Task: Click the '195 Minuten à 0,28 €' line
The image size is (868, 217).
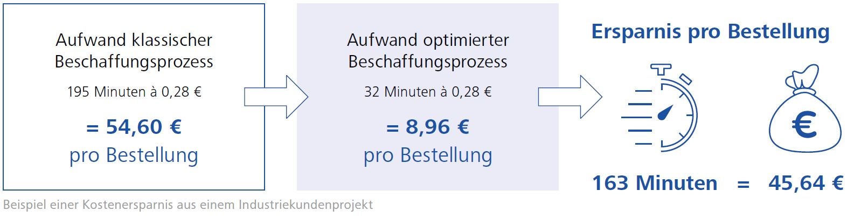Action: coord(134,92)
